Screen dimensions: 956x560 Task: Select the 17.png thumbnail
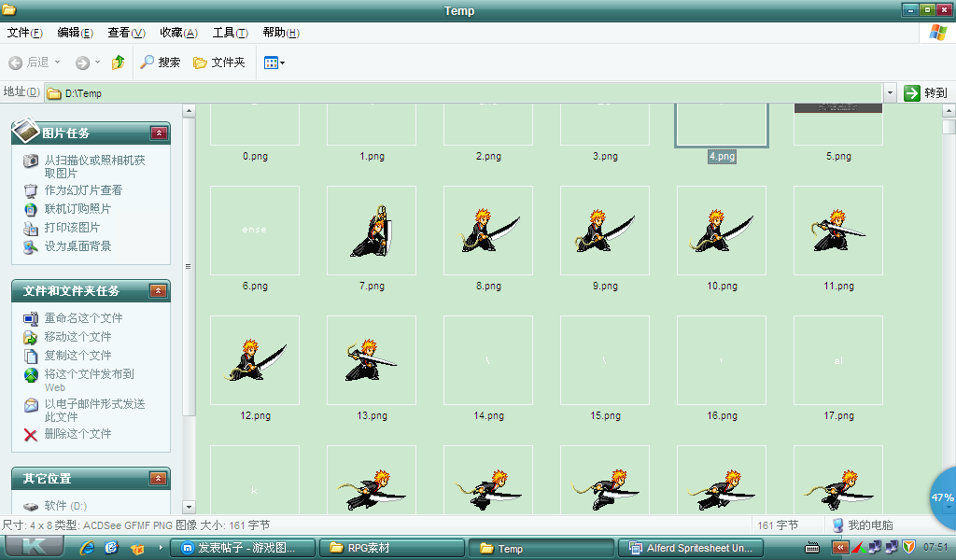coord(838,360)
